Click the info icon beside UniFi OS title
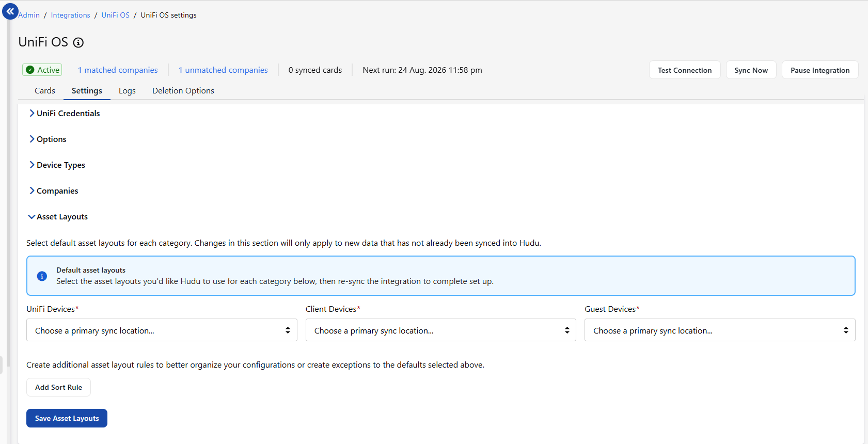Screen dimensions: 868x444 click(78, 43)
